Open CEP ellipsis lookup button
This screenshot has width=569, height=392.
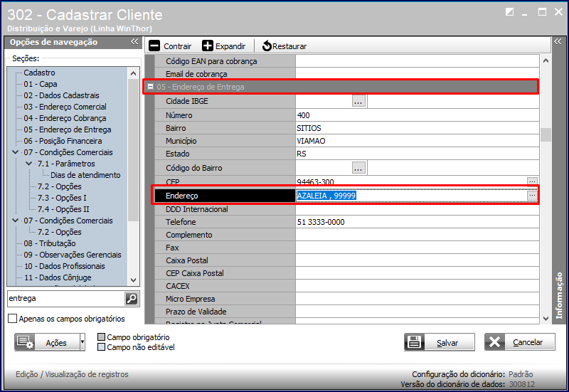tap(532, 181)
